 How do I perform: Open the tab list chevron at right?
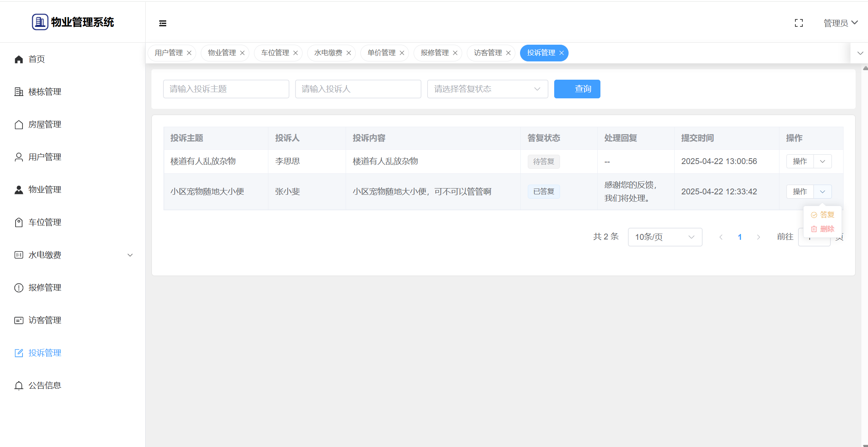860,53
